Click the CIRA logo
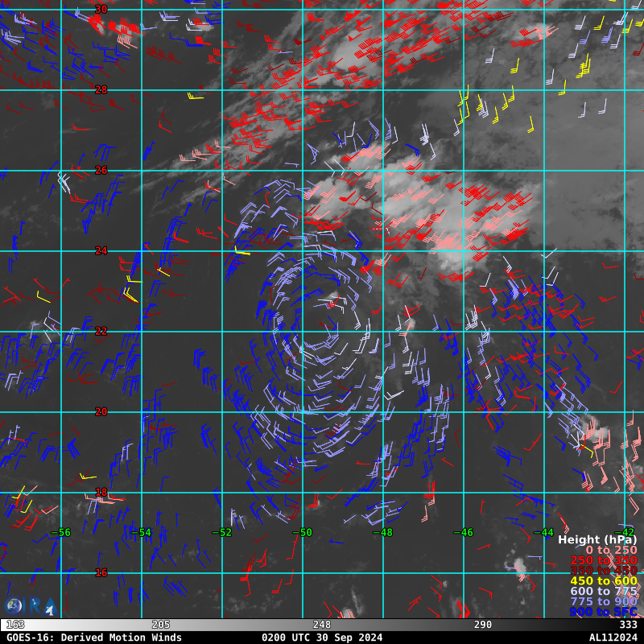Screen dimensions: 644x644 click(31, 606)
